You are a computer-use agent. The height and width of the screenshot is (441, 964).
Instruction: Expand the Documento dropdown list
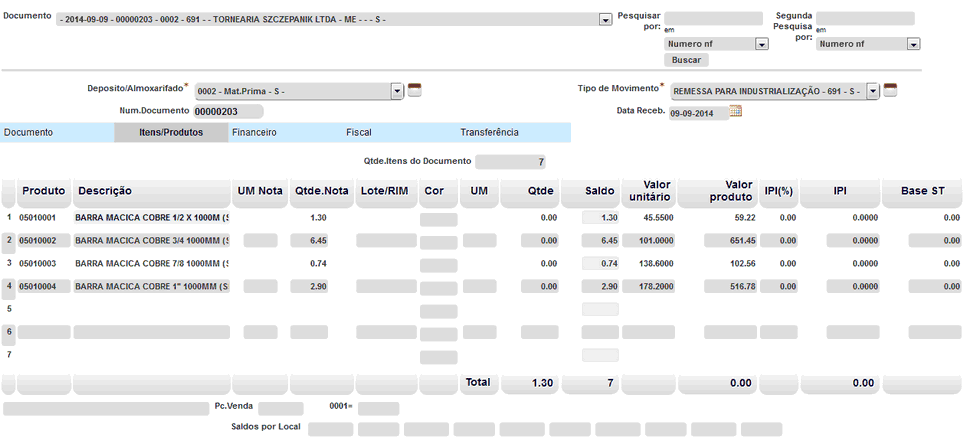[x=605, y=20]
